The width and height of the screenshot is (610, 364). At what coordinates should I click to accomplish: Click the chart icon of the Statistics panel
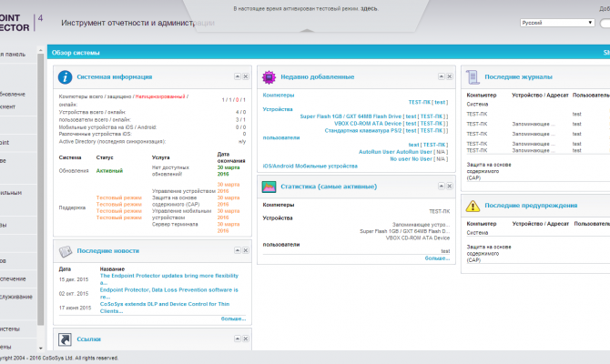click(x=269, y=187)
